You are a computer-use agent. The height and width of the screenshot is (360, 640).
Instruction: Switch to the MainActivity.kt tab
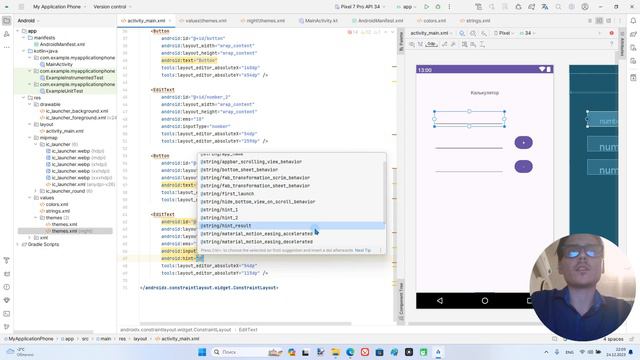pos(318,21)
